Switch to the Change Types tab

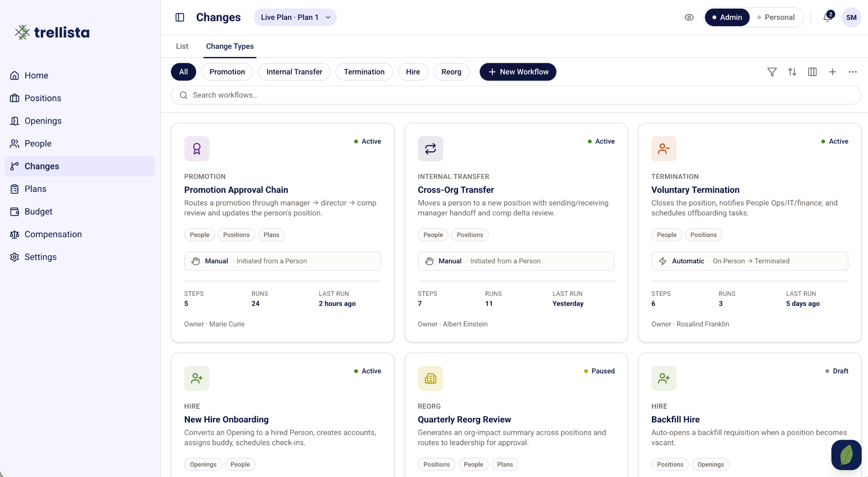click(230, 46)
